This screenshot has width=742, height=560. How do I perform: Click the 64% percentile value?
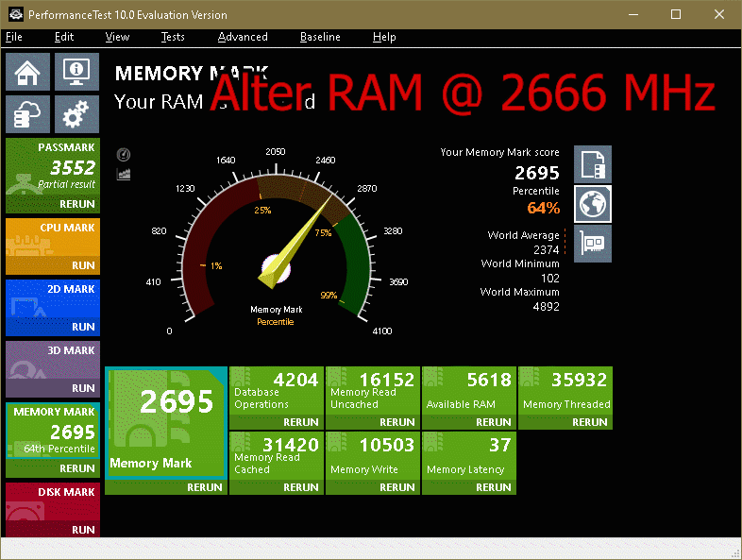pyautogui.click(x=543, y=208)
